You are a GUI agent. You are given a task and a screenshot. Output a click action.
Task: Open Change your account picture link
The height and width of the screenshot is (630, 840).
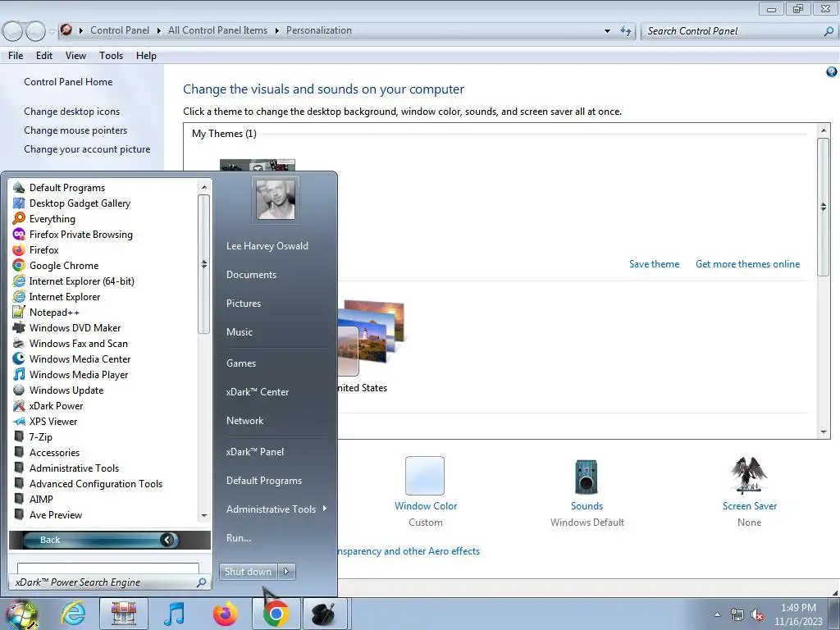click(87, 149)
